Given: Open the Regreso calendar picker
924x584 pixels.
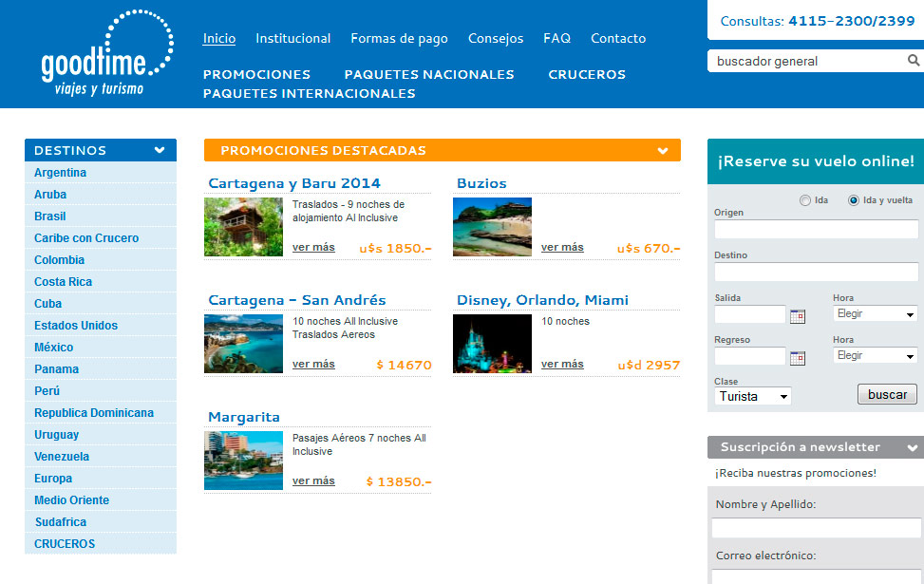Looking at the screenshot, I should pos(798,358).
